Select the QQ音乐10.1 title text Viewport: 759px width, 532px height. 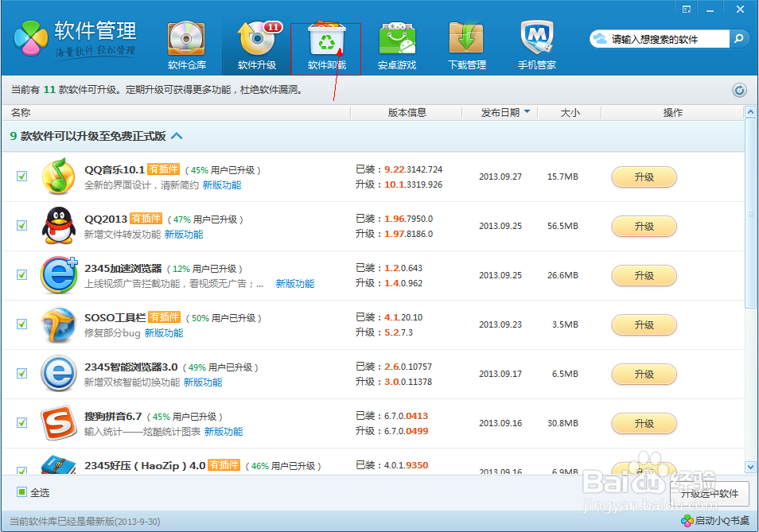coord(115,169)
